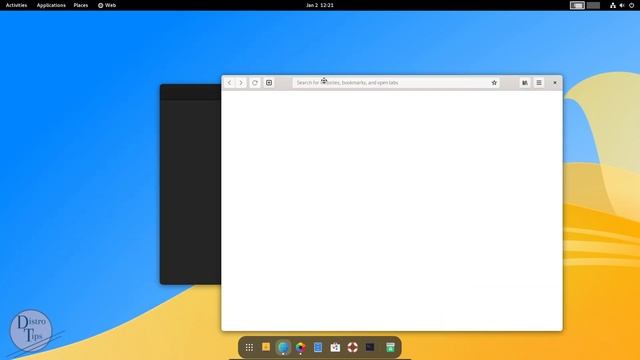Open the blue file cabinet app in dock
Viewport: 640px width, 360px height.
[x=318, y=347]
